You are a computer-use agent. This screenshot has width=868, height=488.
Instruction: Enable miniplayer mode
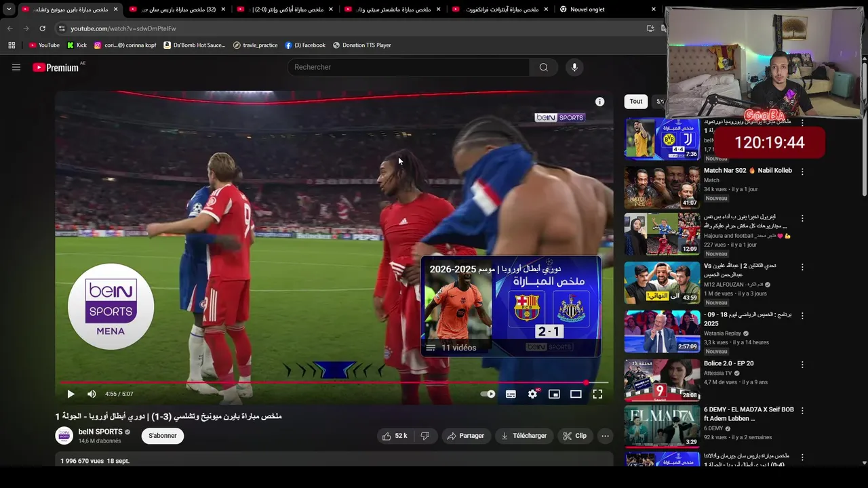click(x=554, y=394)
